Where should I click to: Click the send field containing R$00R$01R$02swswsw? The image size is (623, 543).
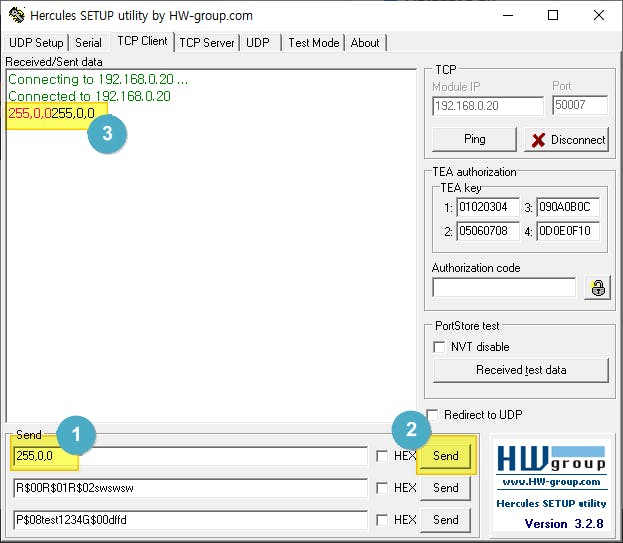[x=190, y=488]
